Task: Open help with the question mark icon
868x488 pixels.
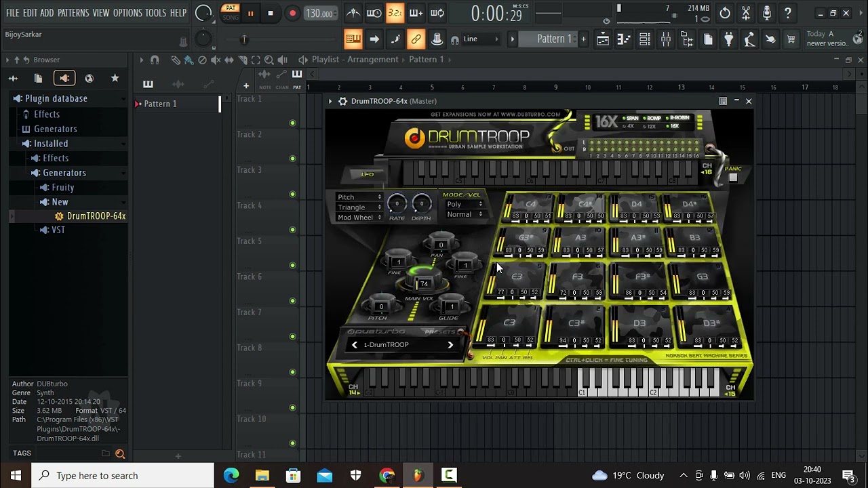Action: (788, 13)
